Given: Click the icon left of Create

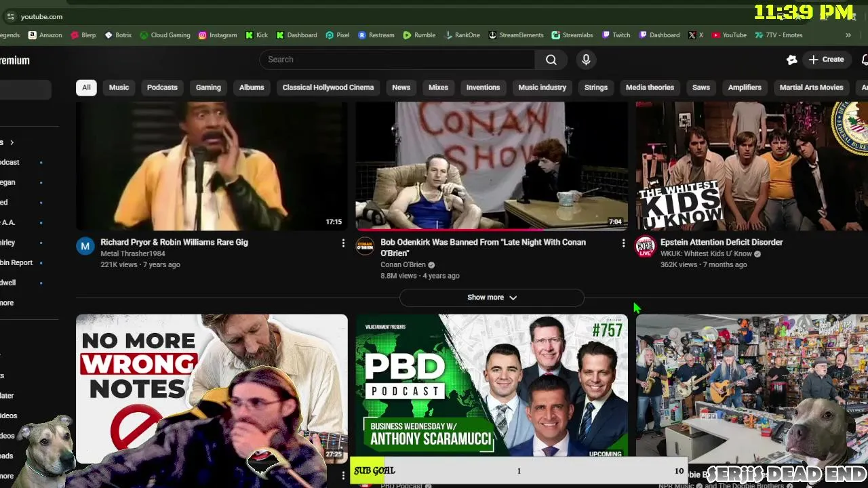Looking at the screenshot, I should [x=791, y=60].
